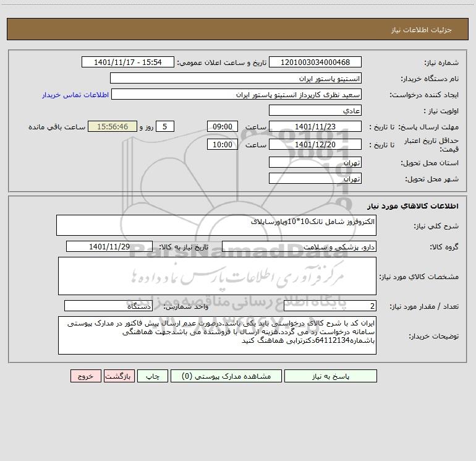This screenshot has height=461, width=476.
Task: Click unit of measure field 'دستگاه'
Action: tap(108, 306)
